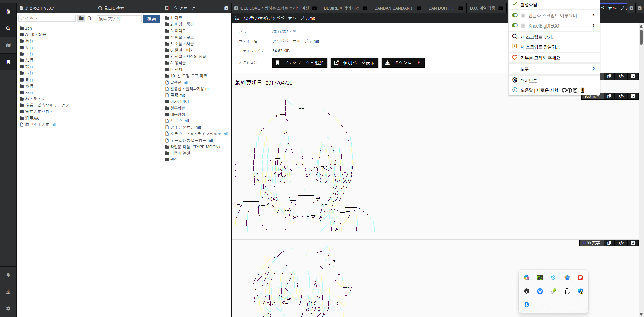Open the search icon in left sidebar
The height and width of the screenshot is (317, 644).
click(8, 28)
